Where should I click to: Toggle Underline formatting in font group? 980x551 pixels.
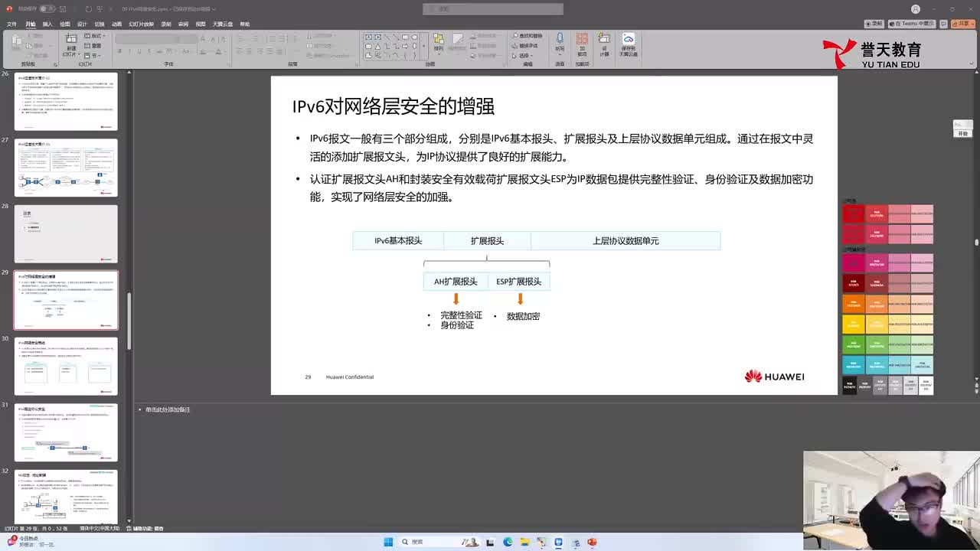coord(139,51)
